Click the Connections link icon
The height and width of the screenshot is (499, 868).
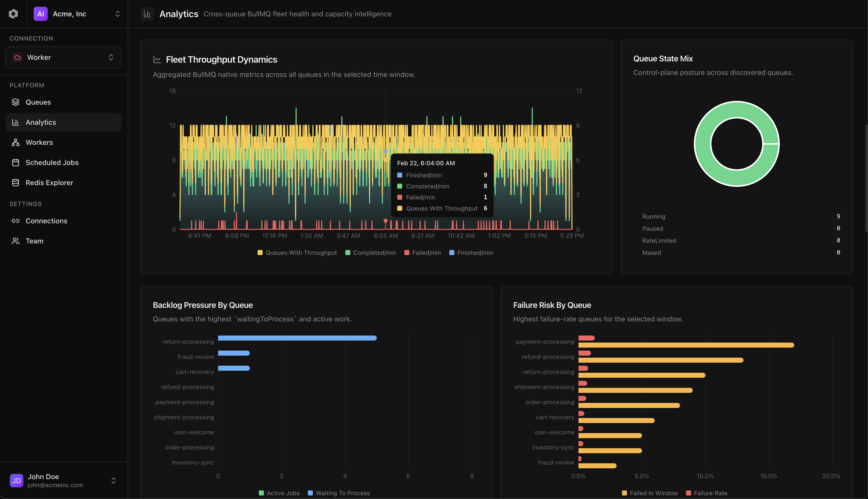[16, 221]
